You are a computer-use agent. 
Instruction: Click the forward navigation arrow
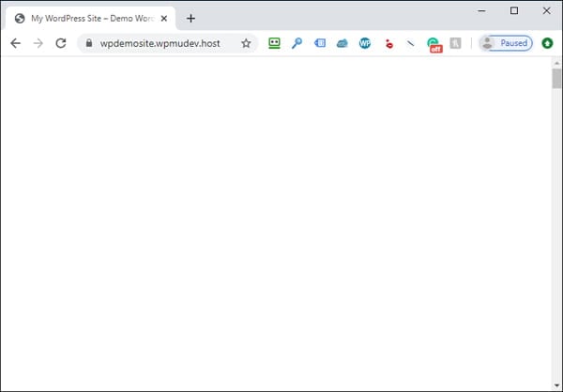pos(38,43)
